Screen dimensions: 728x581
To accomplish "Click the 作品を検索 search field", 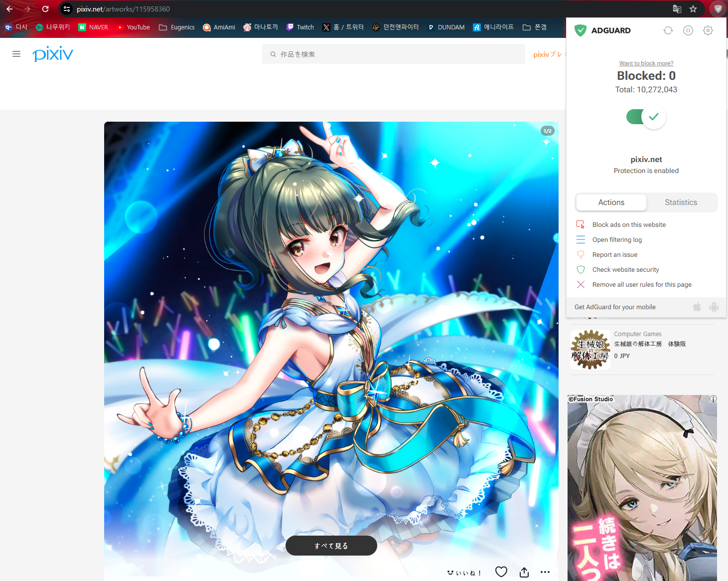I will 393,54.
